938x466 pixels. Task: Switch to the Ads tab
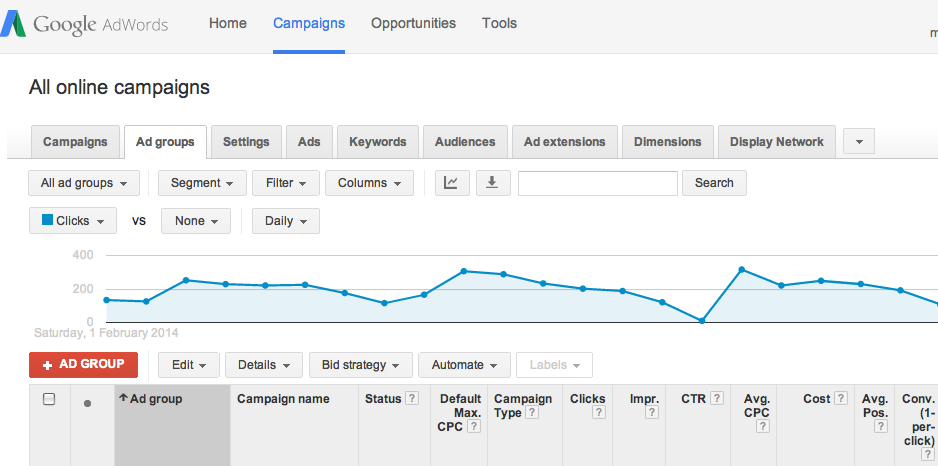pyautogui.click(x=309, y=142)
